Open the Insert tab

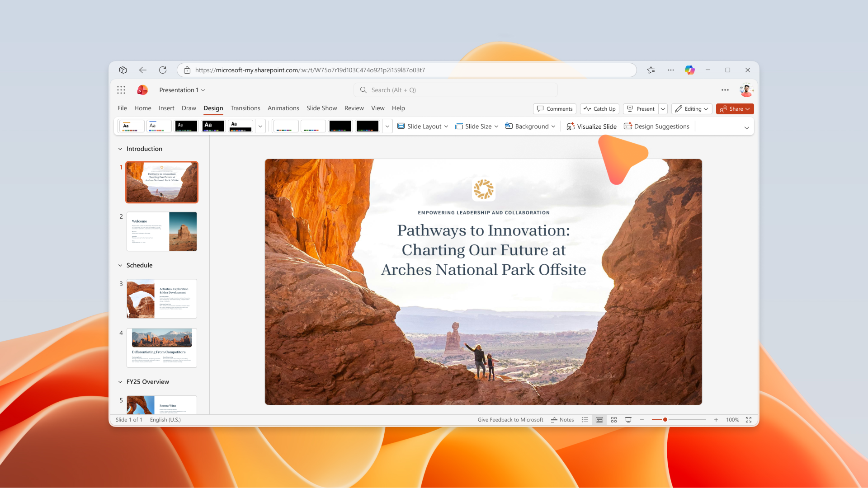(166, 108)
